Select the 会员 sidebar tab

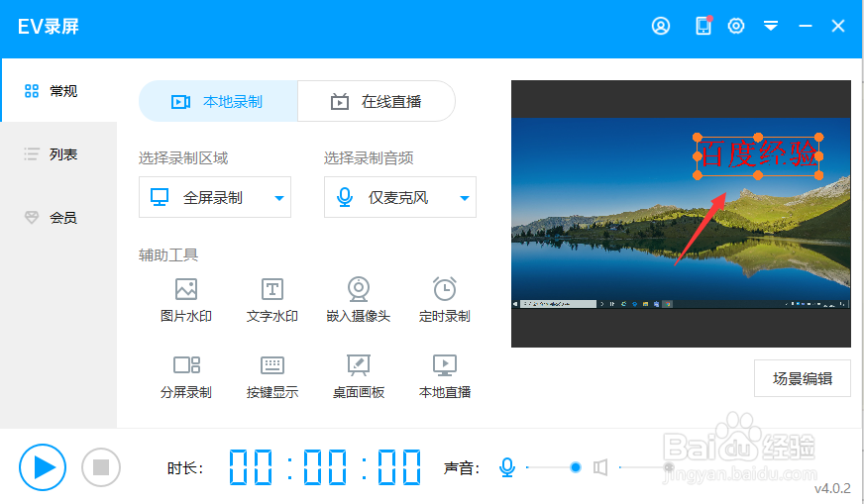click(x=59, y=218)
